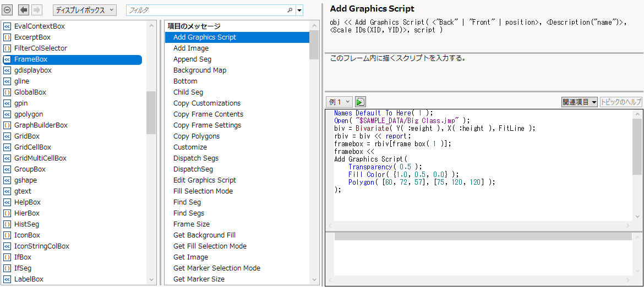Open the filter options dropdown arrow
This screenshot has width=644, height=287.
[x=299, y=10]
